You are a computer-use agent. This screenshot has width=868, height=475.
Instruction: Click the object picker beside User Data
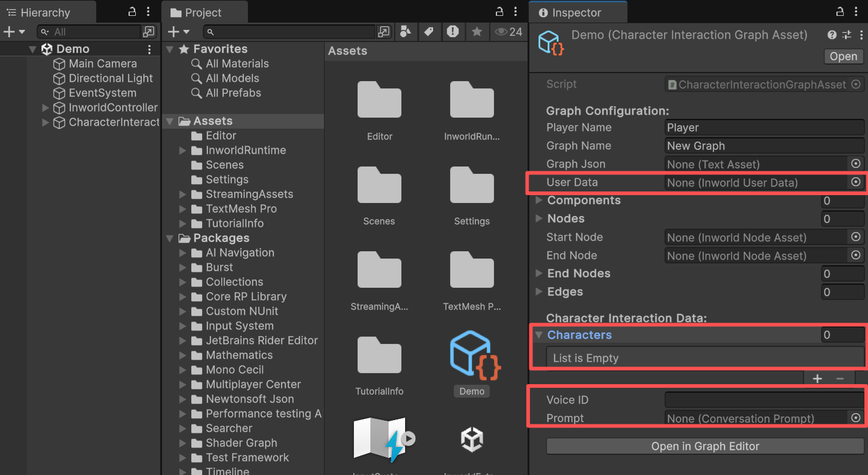pos(856,182)
